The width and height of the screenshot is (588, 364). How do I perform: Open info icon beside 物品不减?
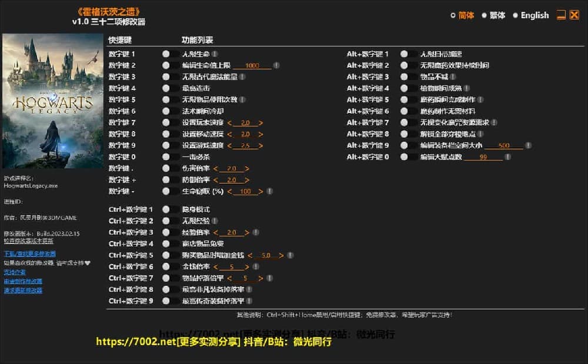click(453, 77)
